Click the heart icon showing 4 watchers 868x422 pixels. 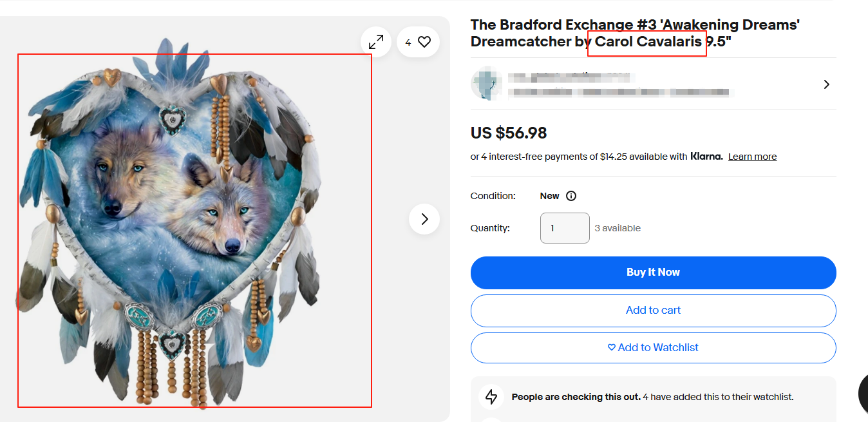418,41
